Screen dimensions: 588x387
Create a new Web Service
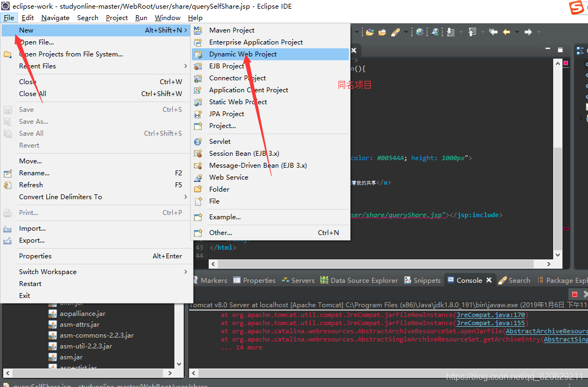point(271,177)
